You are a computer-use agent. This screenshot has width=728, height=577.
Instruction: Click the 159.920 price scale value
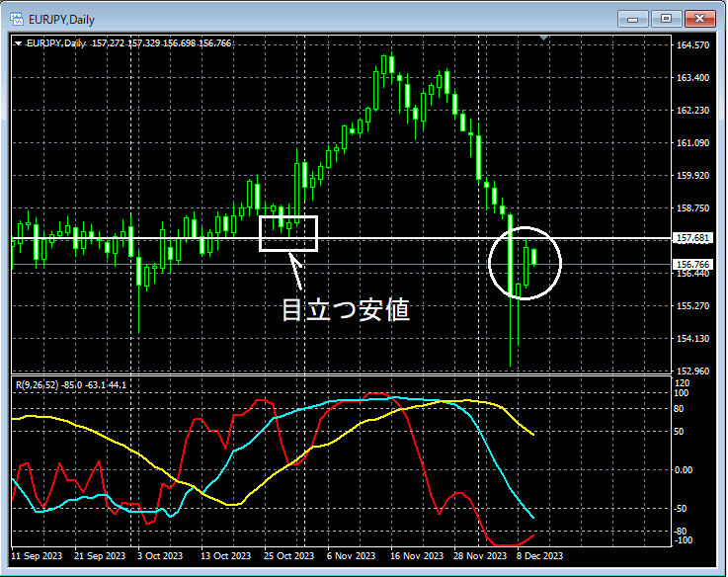pos(692,175)
